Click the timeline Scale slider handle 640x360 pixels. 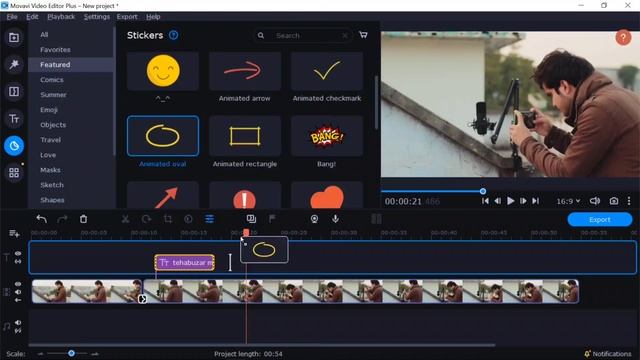pos(71,353)
